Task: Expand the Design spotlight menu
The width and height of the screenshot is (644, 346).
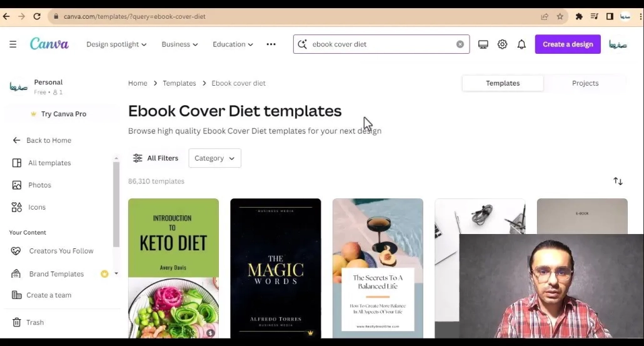Action: tap(116, 44)
